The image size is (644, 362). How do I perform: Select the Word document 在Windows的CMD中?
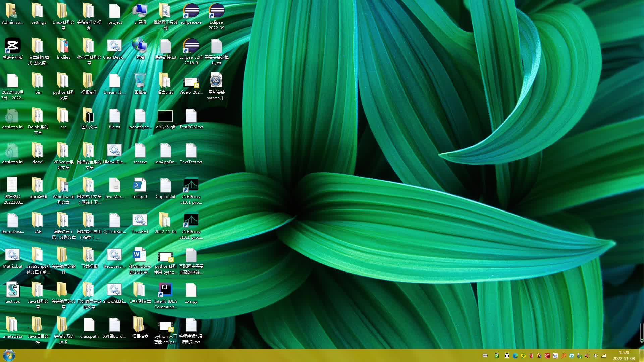click(140, 255)
